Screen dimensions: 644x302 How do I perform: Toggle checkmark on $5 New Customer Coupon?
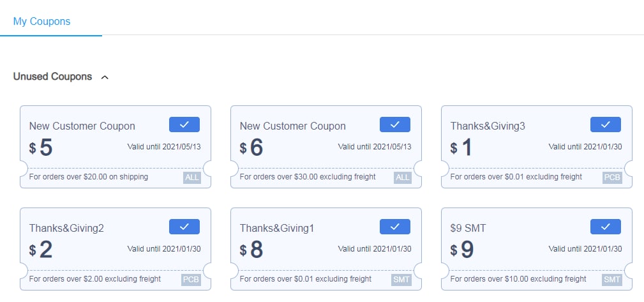point(184,125)
